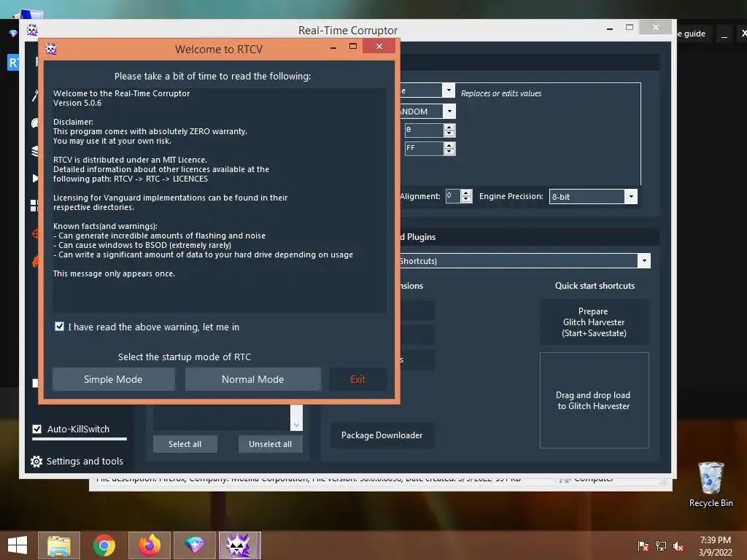
Task: Click Unselect all under the list
Action: pos(270,444)
